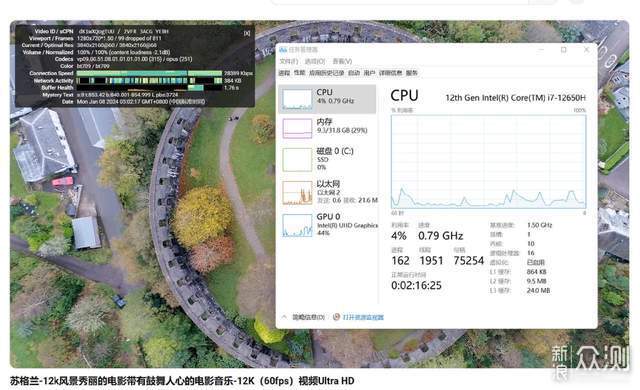640x390 pixels.
Task: Select the GPU 0 graph icon
Action: (x=297, y=225)
